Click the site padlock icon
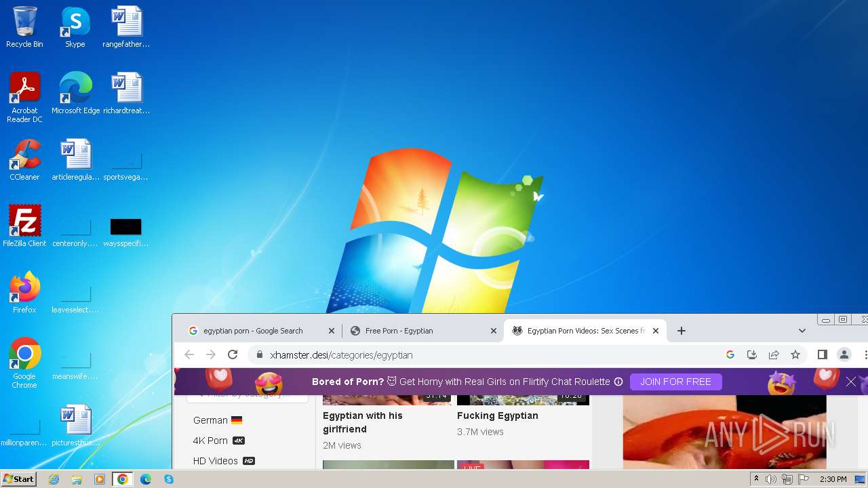868x488 pixels. point(259,354)
